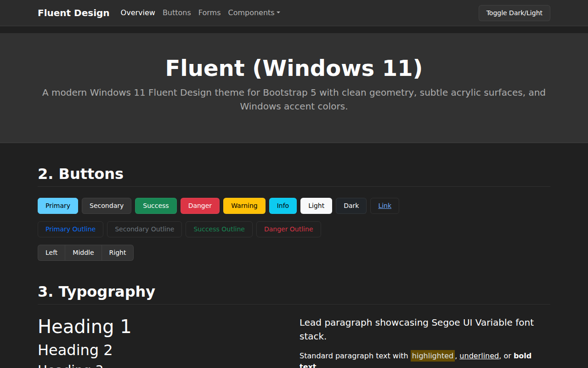
Task: Click the Danger Outline button
Action: tap(288, 229)
